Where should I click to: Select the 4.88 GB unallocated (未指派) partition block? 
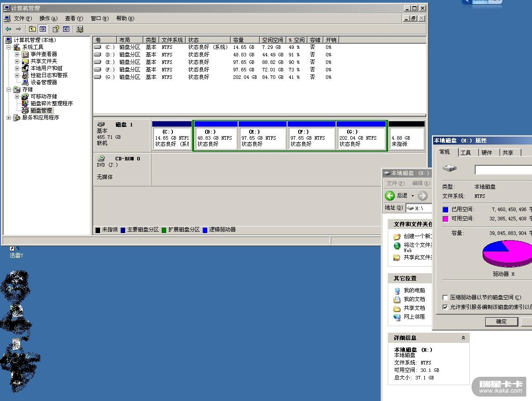(406, 138)
